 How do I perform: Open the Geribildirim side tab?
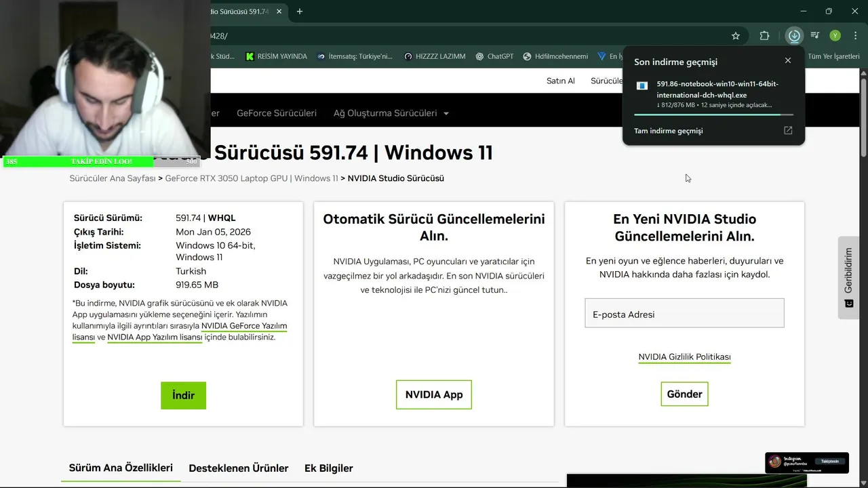[848, 277]
